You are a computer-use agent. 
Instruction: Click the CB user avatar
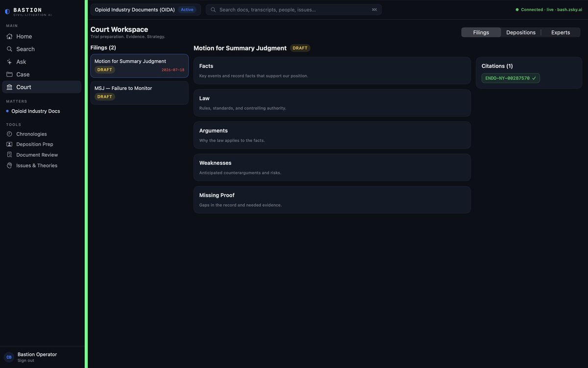9,357
